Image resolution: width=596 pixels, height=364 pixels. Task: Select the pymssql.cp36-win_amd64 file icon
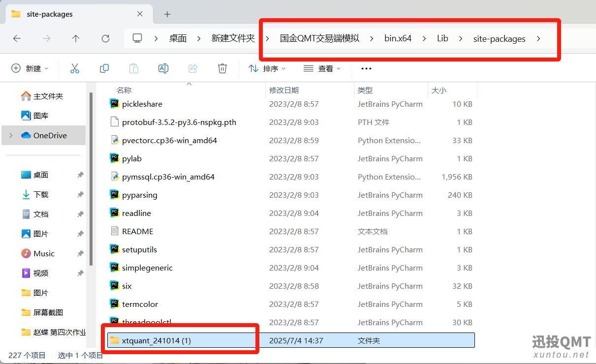(114, 177)
